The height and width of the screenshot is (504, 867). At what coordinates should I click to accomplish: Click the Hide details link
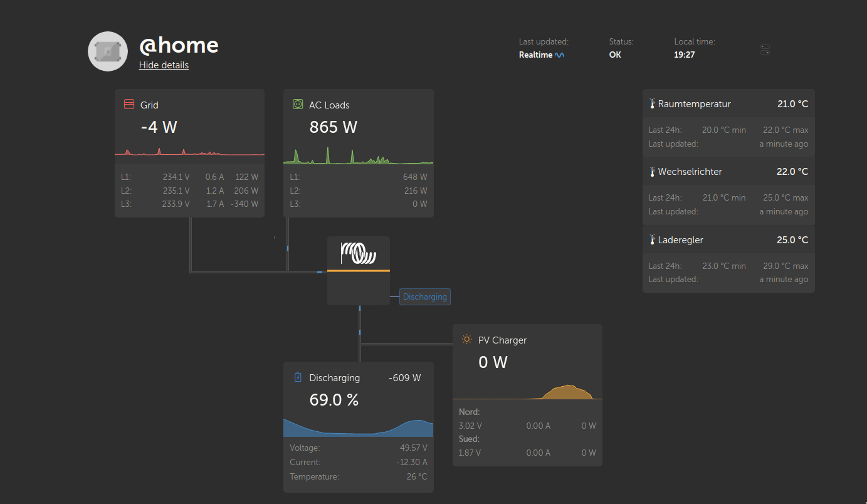[x=164, y=65]
